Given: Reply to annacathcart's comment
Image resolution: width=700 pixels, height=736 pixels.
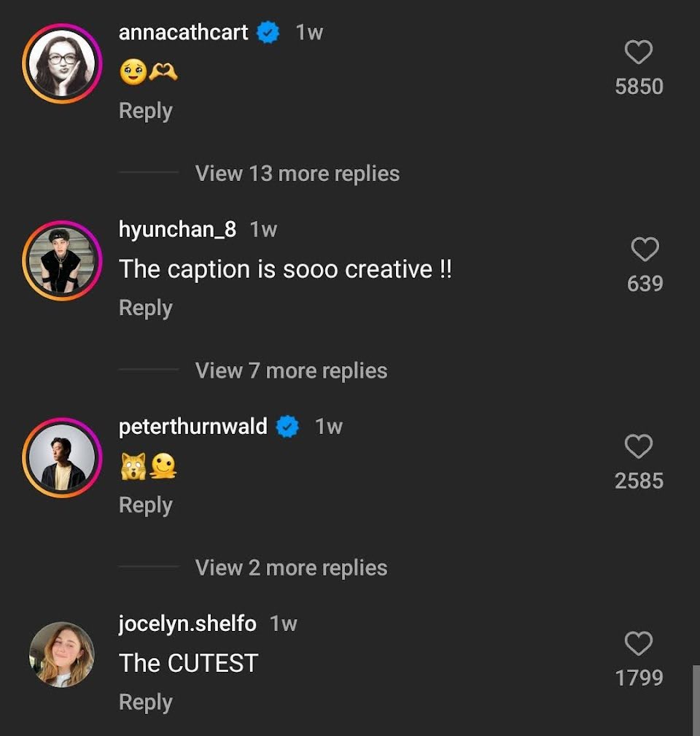Looking at the screenshot, I should [145, 111].
